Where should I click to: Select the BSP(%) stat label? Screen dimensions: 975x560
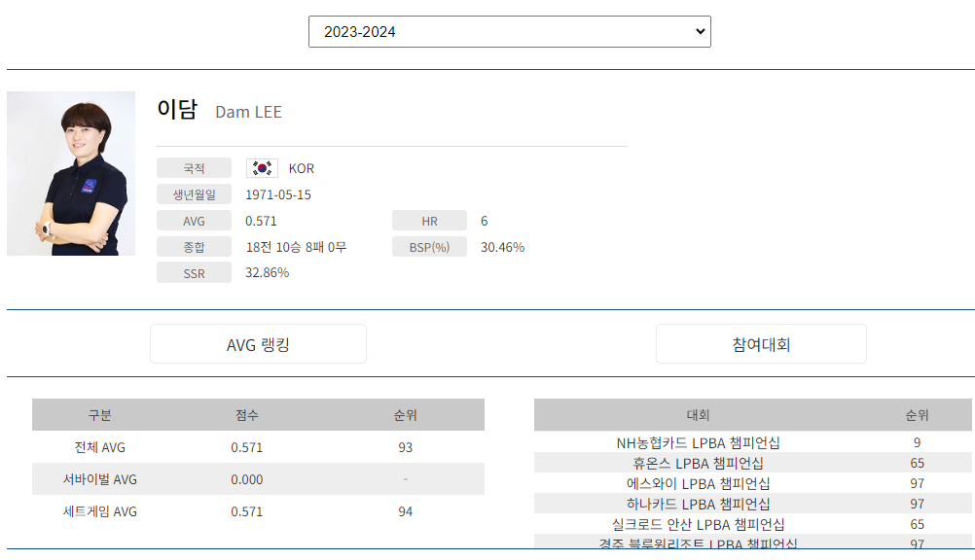(429, 246)
